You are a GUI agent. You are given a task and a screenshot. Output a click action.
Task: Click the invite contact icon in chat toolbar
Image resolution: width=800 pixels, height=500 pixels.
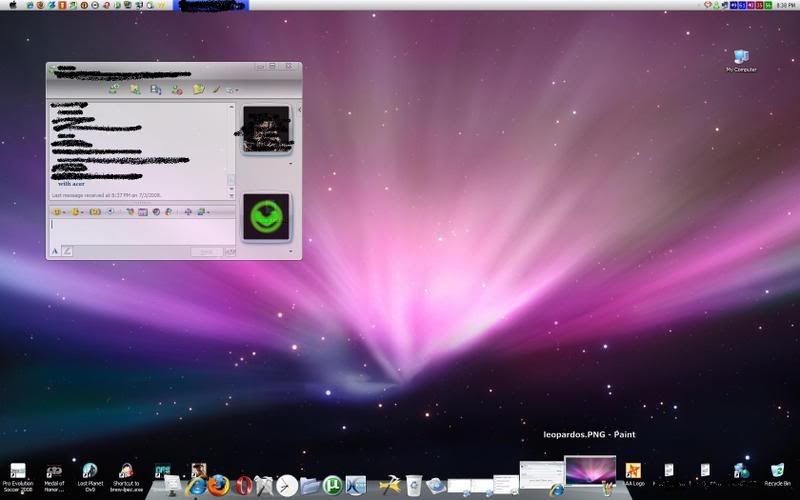point(114,89)
